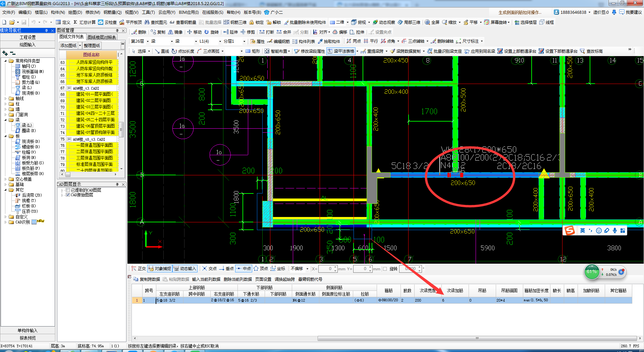
Task: Click 删除 delete tool
Action: point(139,32)
